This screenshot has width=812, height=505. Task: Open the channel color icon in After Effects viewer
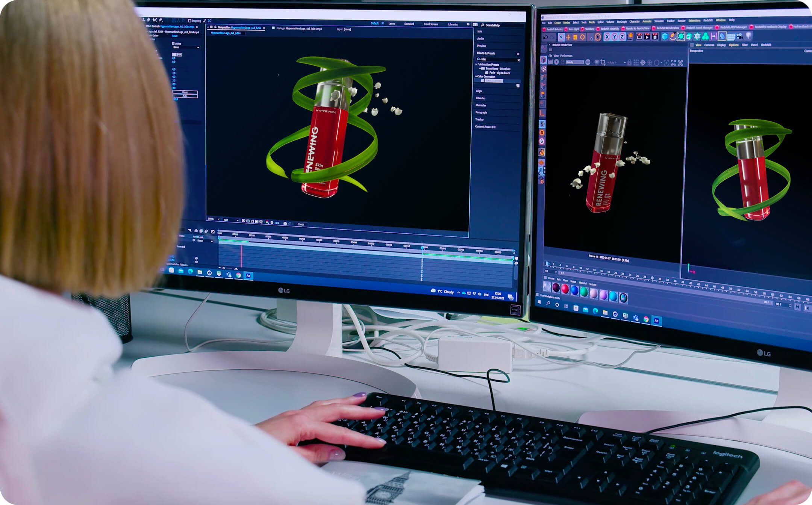tap(267, 222)
